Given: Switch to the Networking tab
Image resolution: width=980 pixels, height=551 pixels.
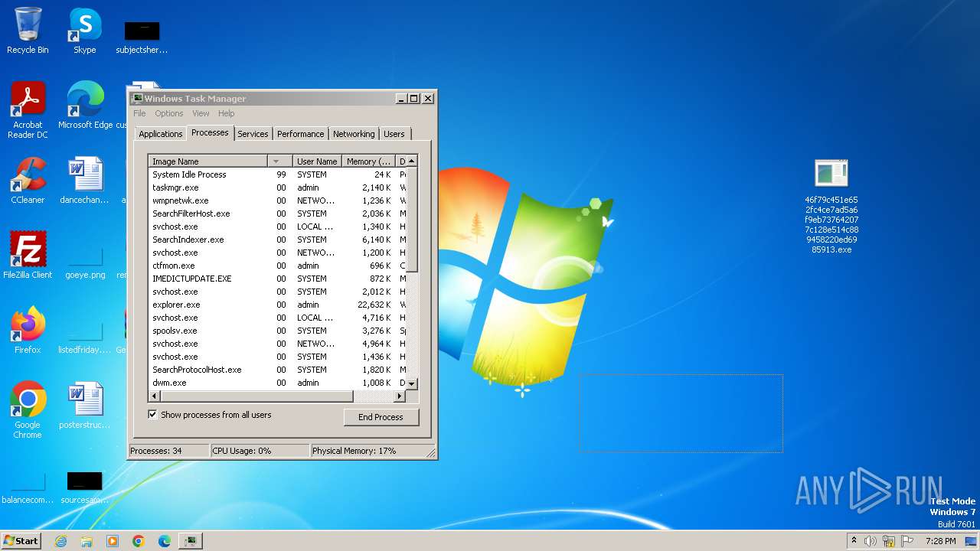Looking at the screenshot, I should coord(354,134).
